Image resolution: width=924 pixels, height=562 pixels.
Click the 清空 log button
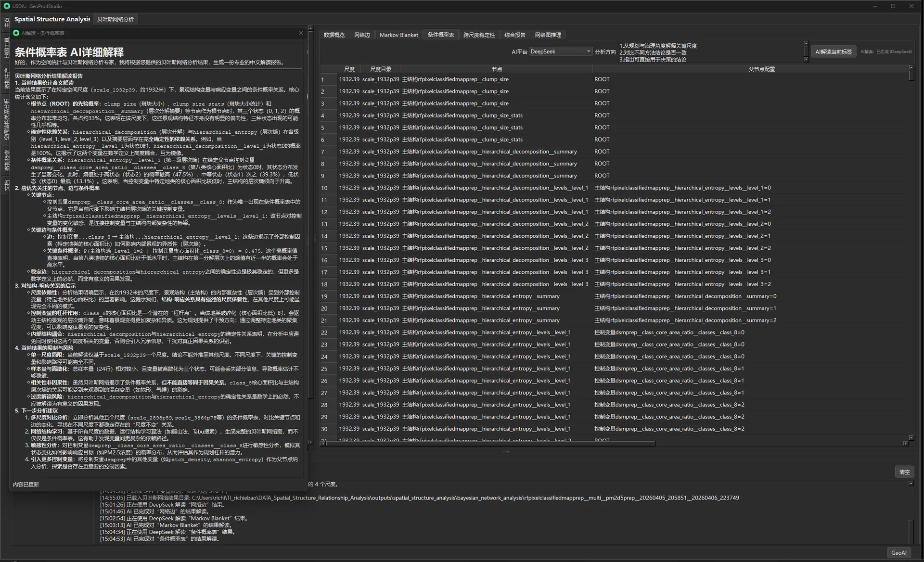click(x=904, y=472)
